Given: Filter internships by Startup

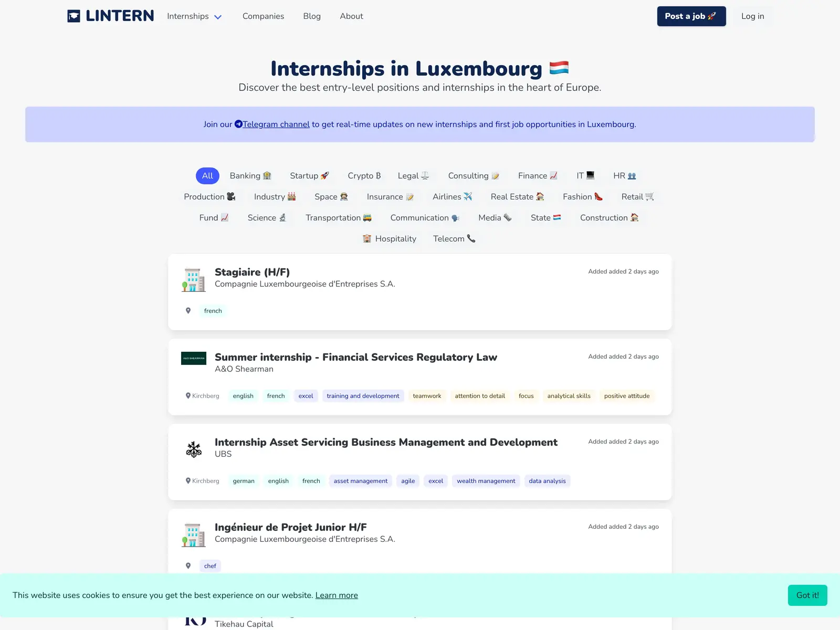Looking at the screenshot, I should coord(309,176).
